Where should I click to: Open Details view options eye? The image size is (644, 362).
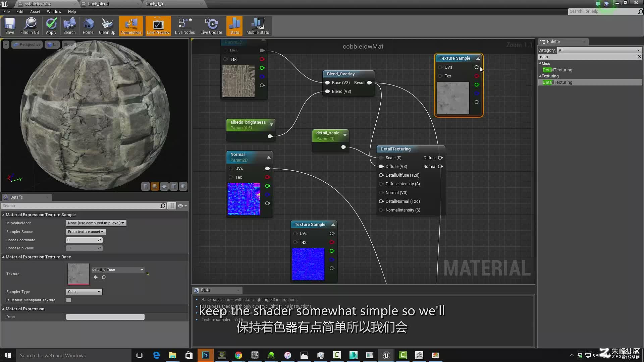point(182,206)
